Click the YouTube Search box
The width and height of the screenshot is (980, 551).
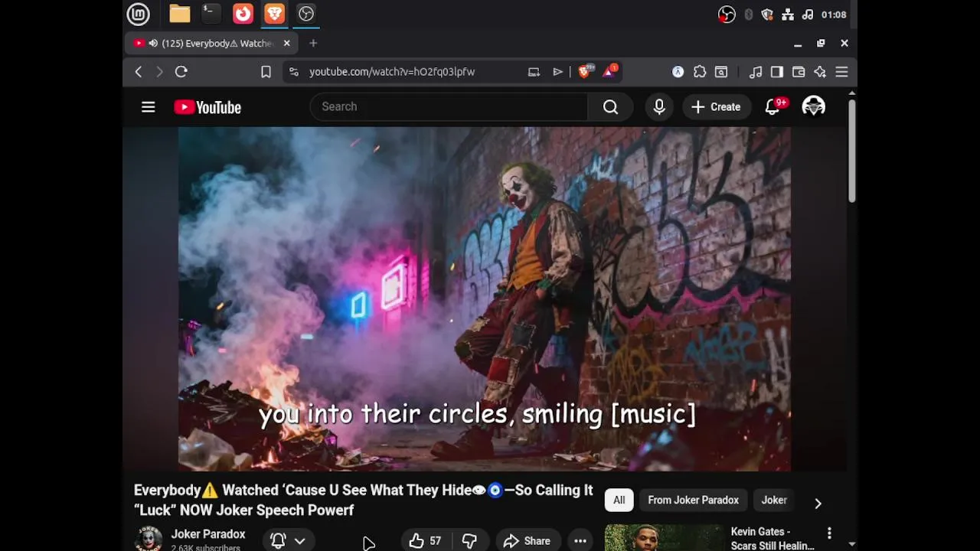[449, 107]
